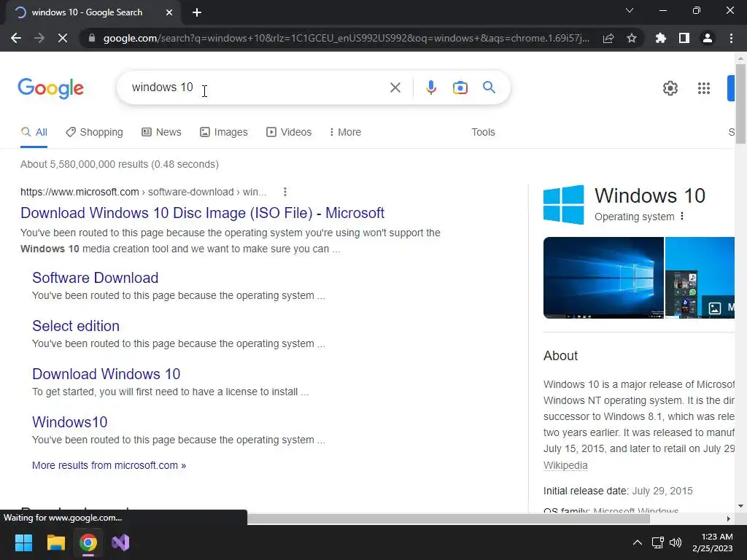The height and width of the screenshot is (560, 747).
Task: Open the Chrome three-dot menu
Action: pos(731,38)
